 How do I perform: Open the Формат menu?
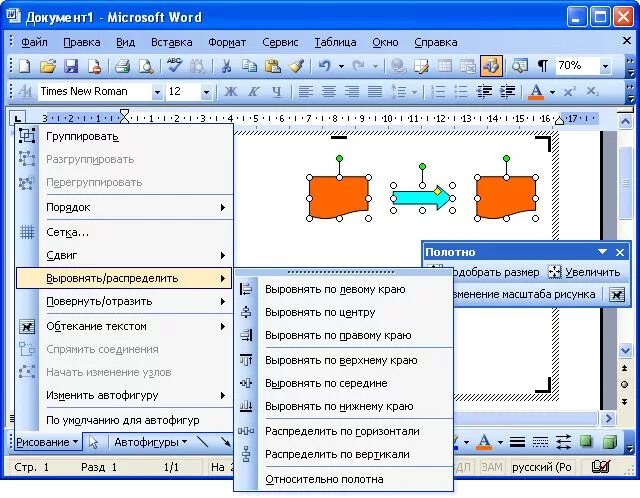[x=227, y=42]
